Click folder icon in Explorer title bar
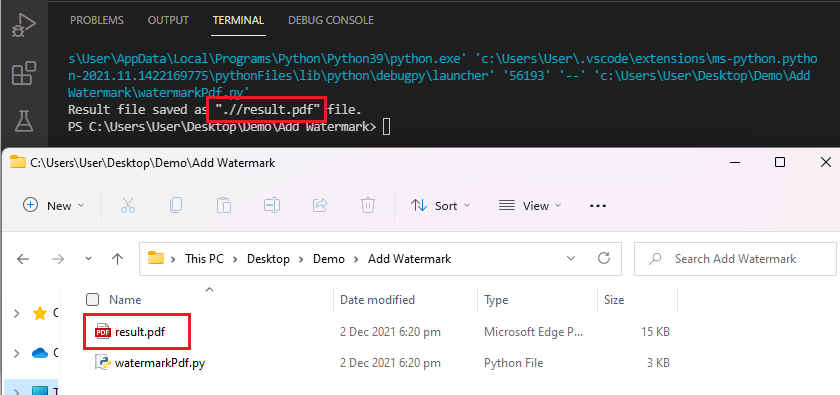 (x=18, y=162)
